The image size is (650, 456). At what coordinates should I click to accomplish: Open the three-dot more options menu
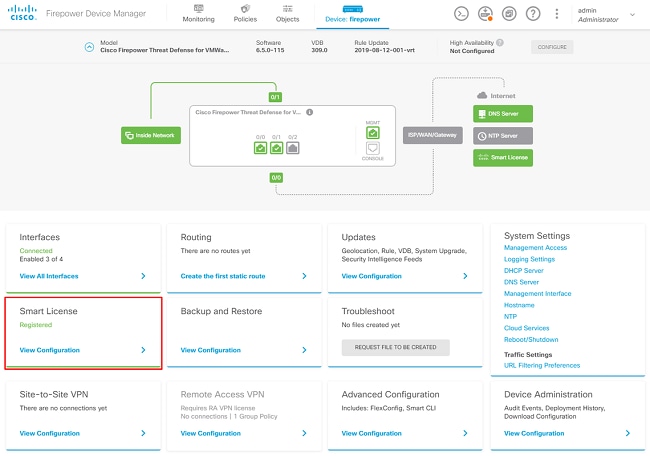pos(556,14)
